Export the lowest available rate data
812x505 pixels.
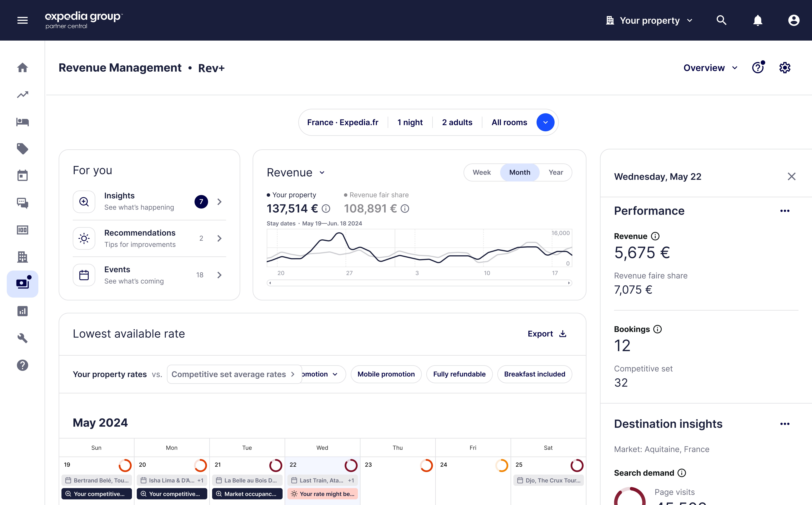pyautogui.click(x=547, y=334)
